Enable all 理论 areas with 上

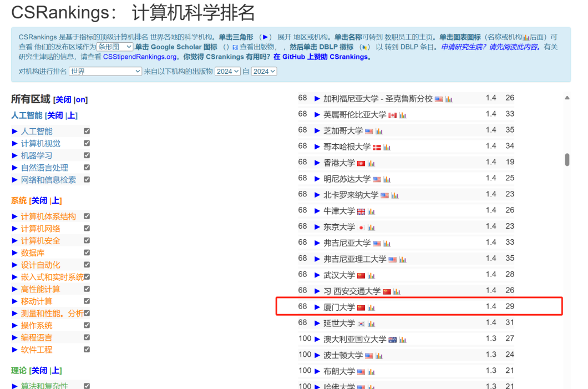click(x=55, y=371)
